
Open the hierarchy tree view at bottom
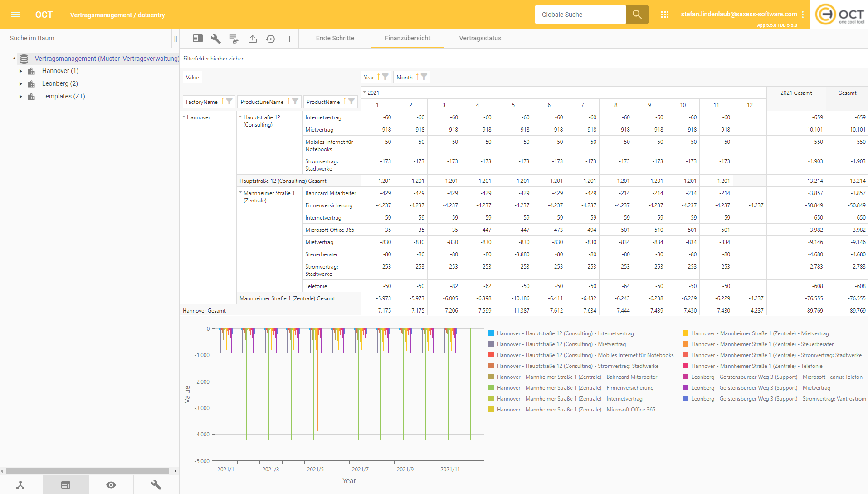(21, 485)
